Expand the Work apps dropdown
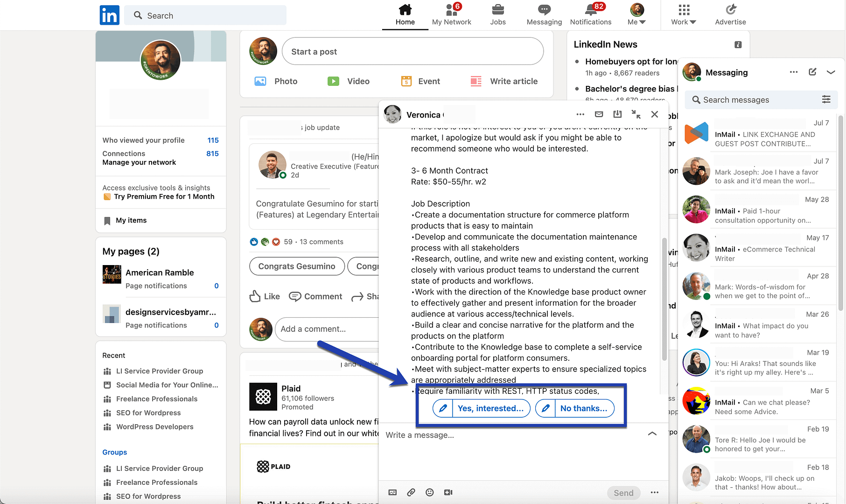Image resolution: width=846 pixels, height=504 pixels. 684,15
